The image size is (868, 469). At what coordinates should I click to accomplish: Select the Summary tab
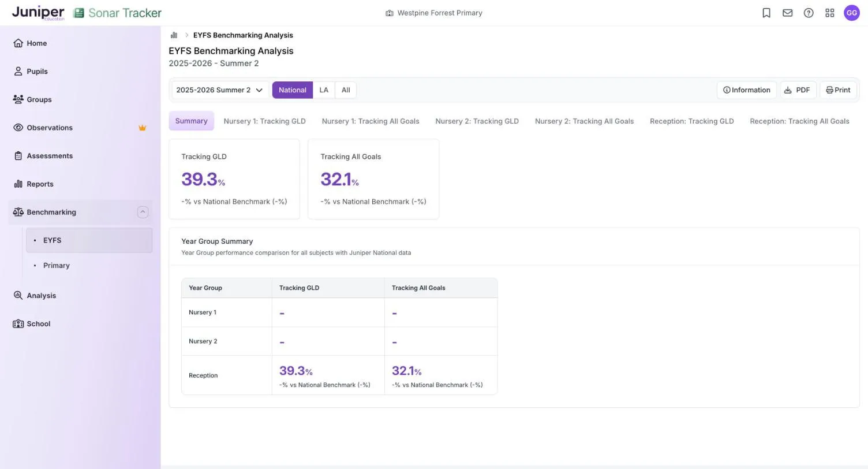191,121
